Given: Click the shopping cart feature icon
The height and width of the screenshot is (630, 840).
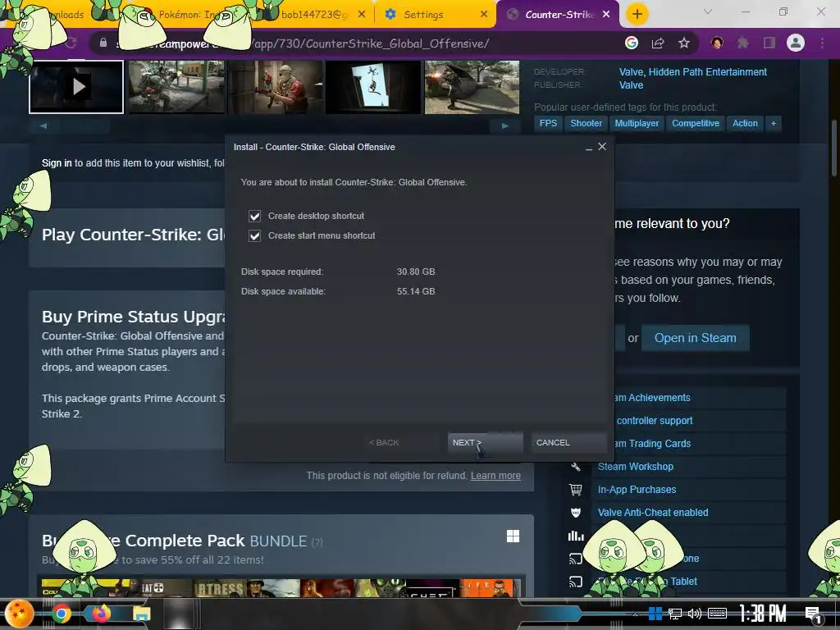Looking at the screenshot, I should click(x=576, y=490).
